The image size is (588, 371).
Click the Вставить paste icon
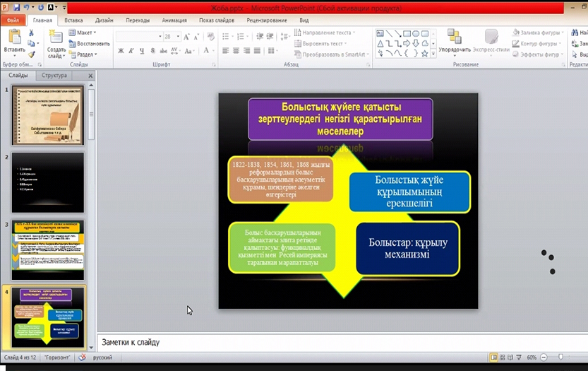pyautogui.click(x=13, y=37)
